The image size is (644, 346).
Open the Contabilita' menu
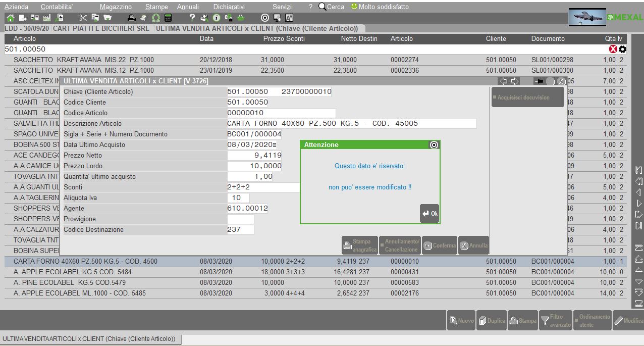[x=57, y=7]
